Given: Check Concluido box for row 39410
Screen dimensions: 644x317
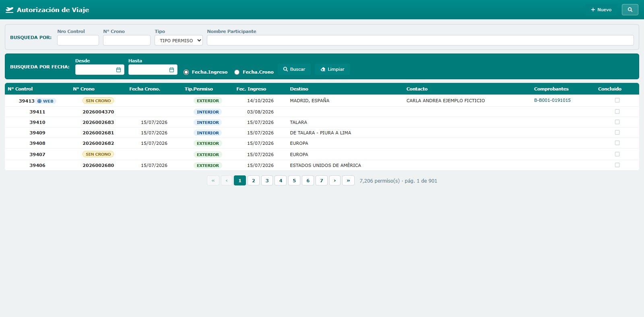Looking at the screenshot, I should point(617,122).
